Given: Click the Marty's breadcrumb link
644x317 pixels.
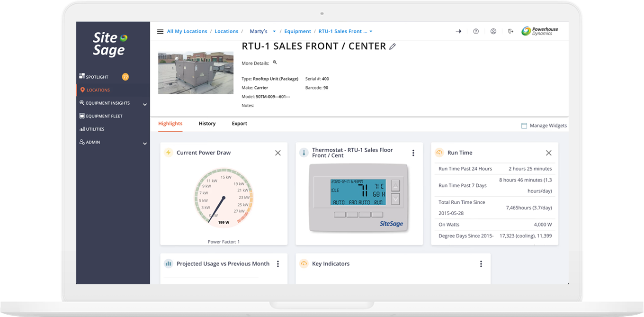Looking at the screenshot, I should (x=259, y=31).
